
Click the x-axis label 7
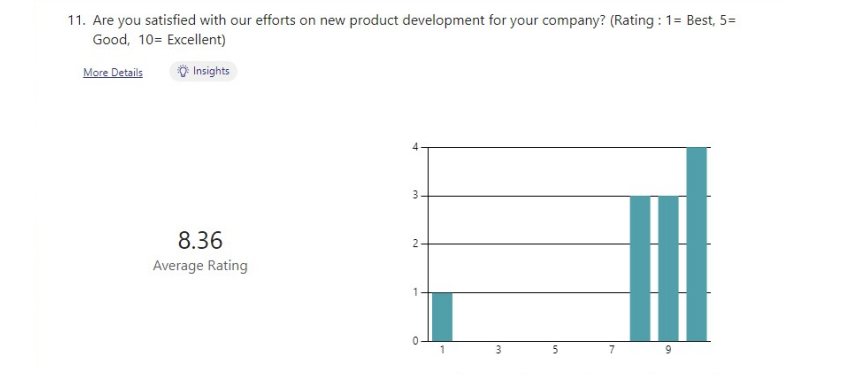[611, 350]
